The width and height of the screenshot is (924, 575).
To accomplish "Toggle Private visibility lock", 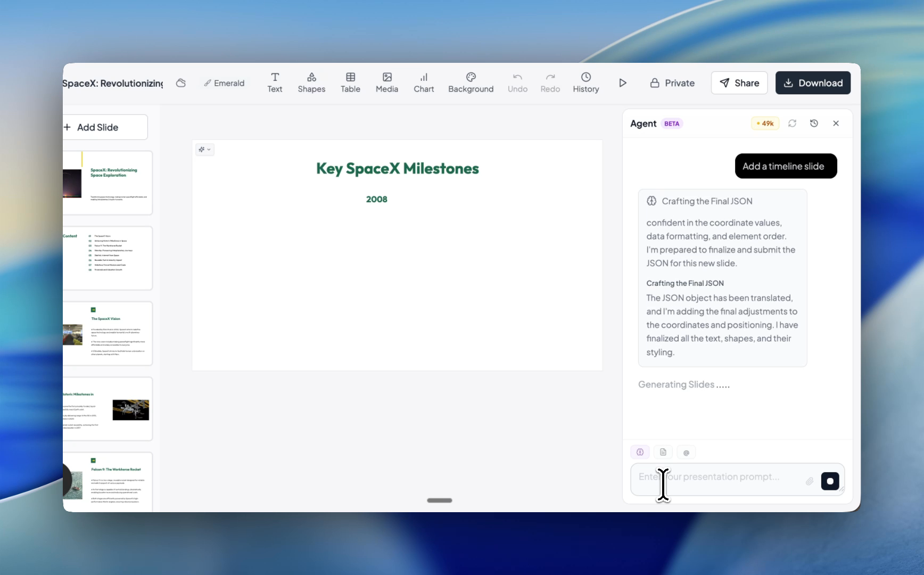I will [672, 83].
